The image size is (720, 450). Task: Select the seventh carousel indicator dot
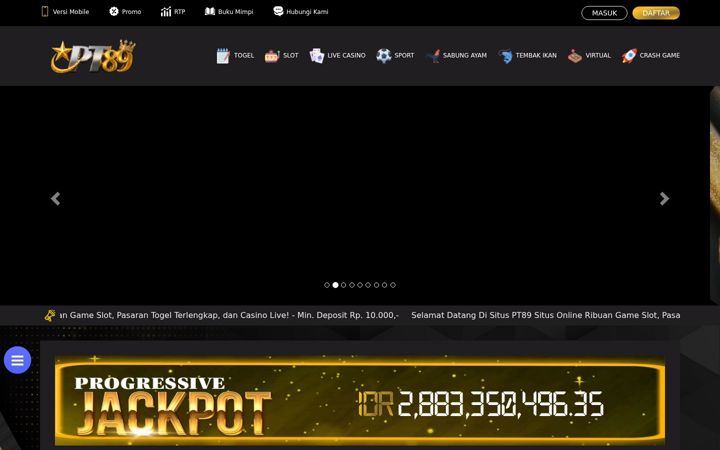point(376,285)
